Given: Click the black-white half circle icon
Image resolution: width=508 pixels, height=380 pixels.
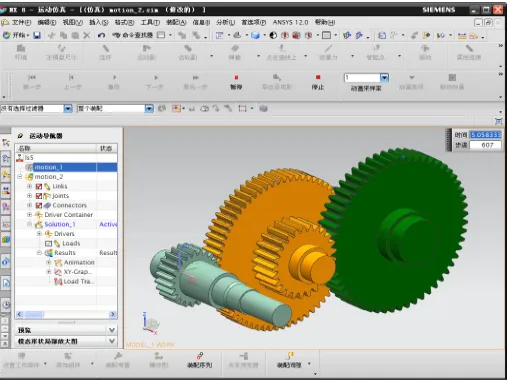Looking at the screenshot, I should click(273, 35).
